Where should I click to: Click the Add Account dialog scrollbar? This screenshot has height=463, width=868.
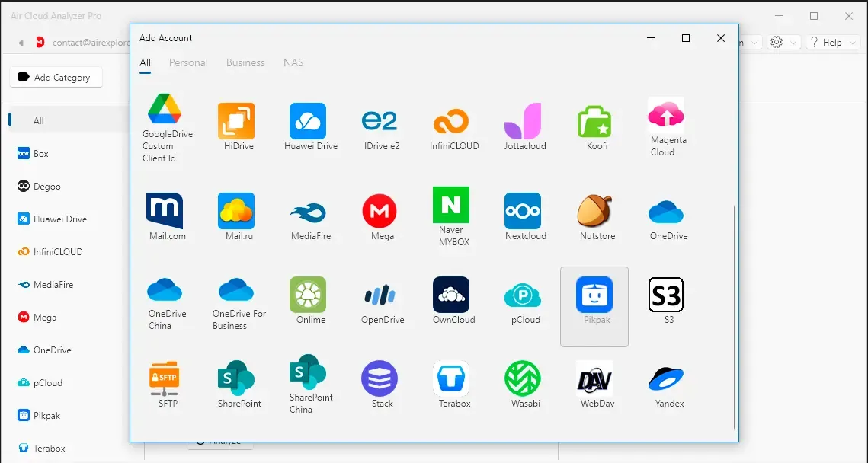[x=735, y=317]
